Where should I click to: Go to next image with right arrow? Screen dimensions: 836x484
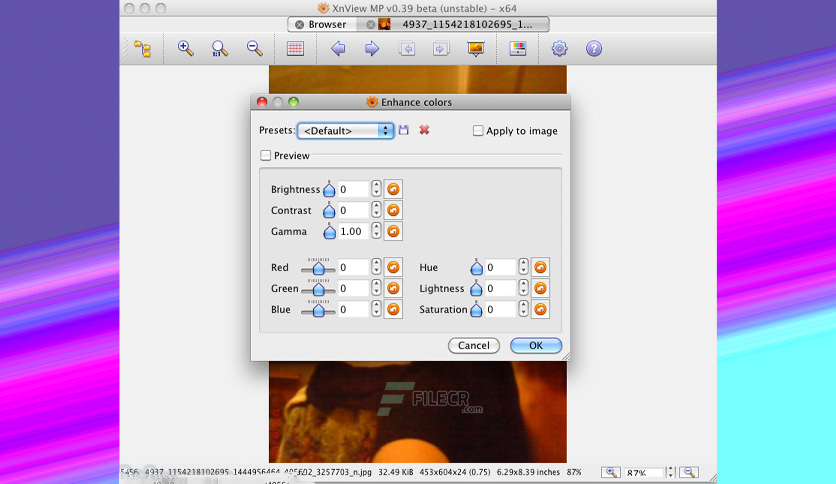click(372, 49)
